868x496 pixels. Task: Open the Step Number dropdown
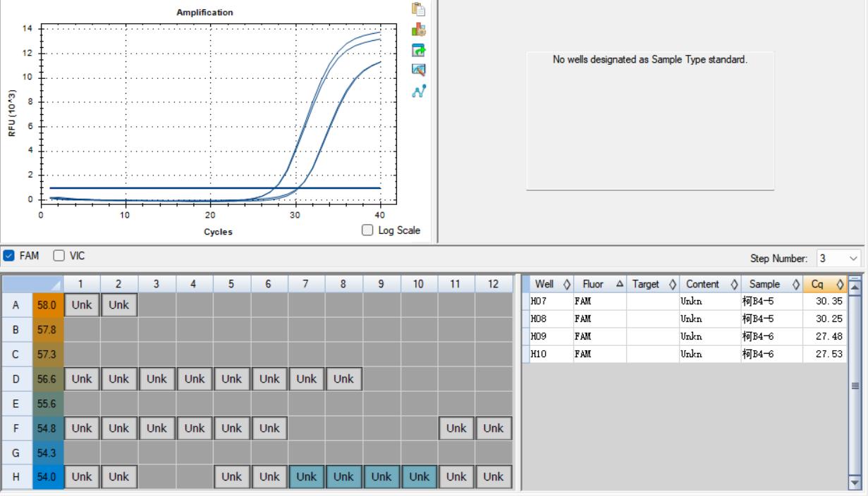854,259
